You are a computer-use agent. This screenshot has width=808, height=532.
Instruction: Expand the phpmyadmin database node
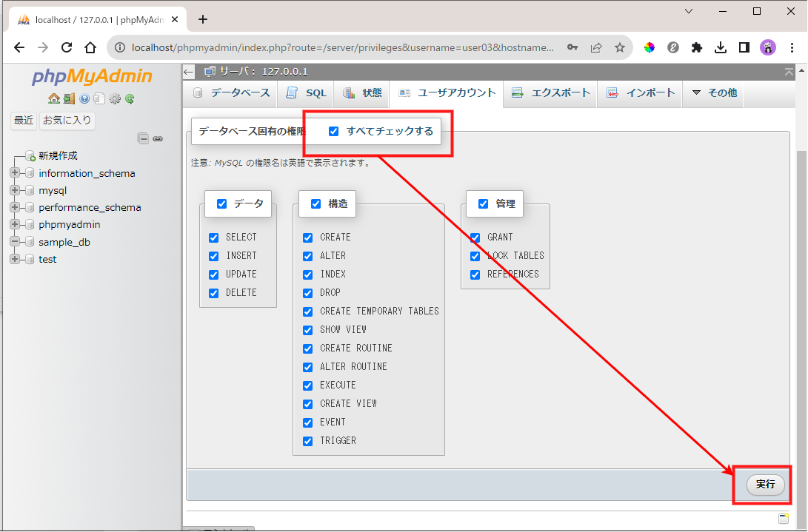tap(14, 224)
